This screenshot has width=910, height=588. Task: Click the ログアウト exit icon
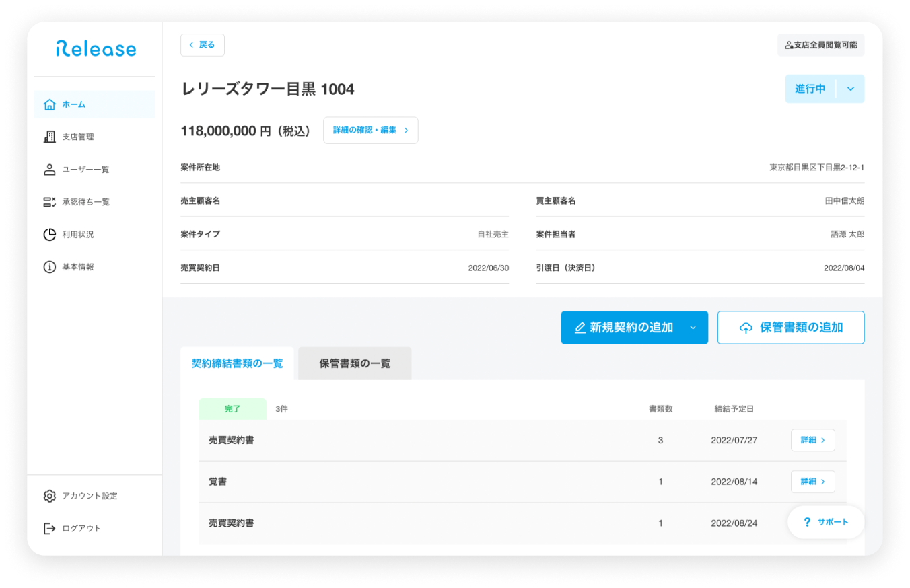(49, 528)
